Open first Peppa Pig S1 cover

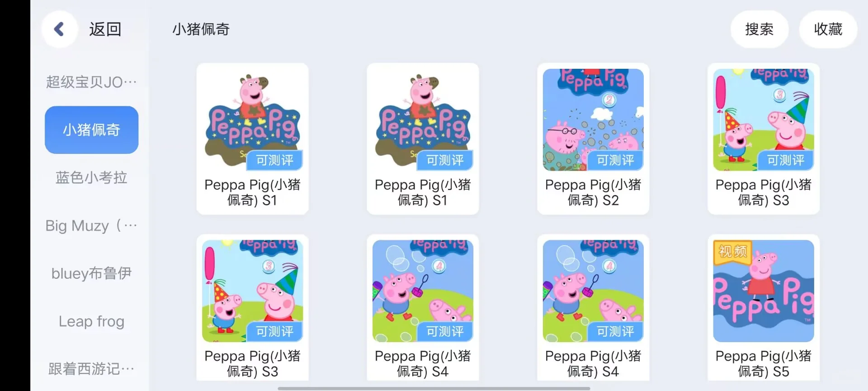252,120
